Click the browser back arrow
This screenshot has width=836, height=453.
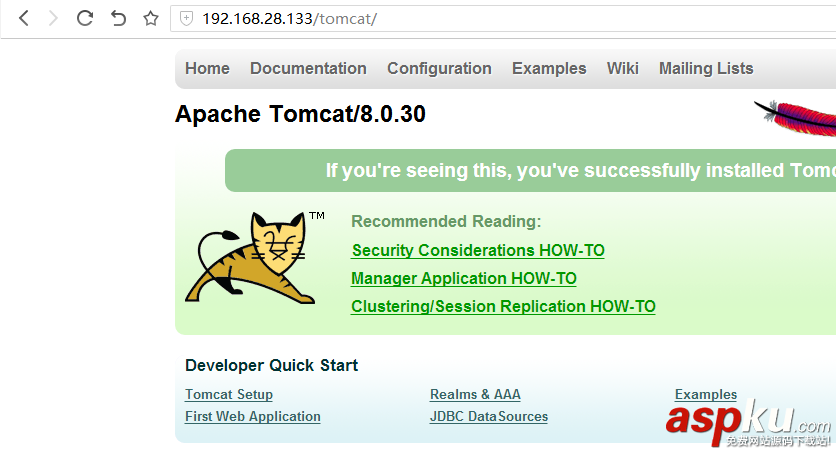point(24,18)
